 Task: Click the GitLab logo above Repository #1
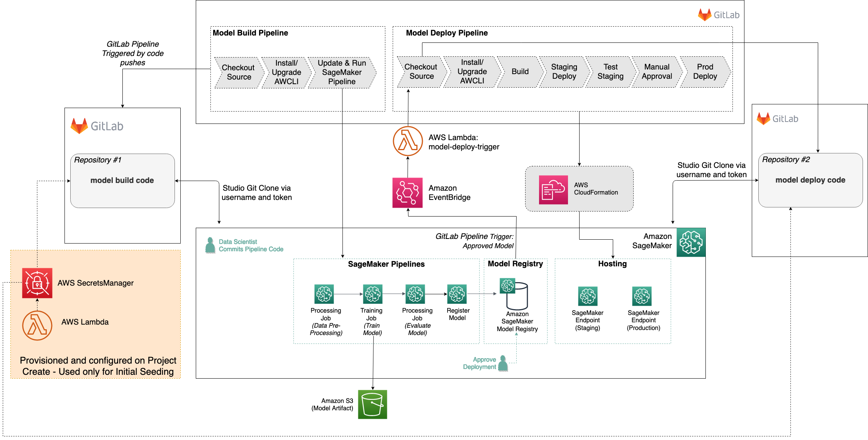tap(97, 126)
